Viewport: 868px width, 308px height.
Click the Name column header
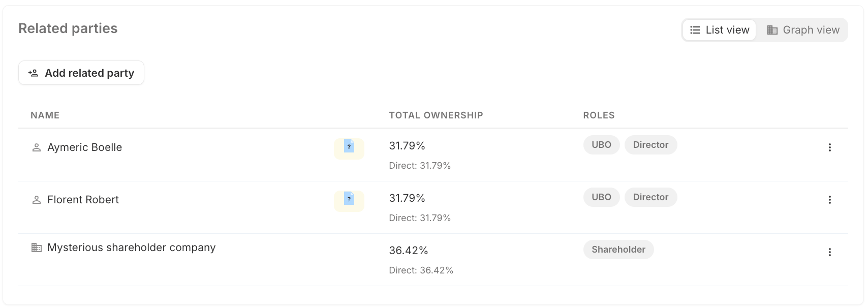[x=45, y=115]
